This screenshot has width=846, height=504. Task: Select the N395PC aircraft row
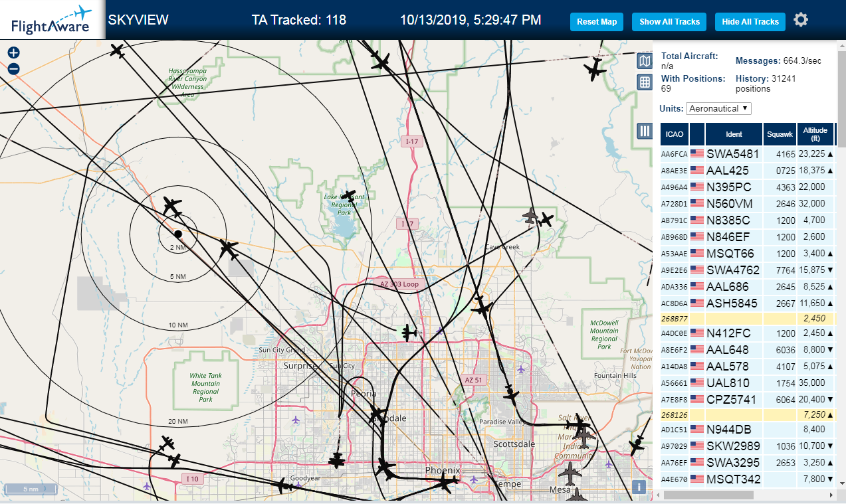coord(748,187)
